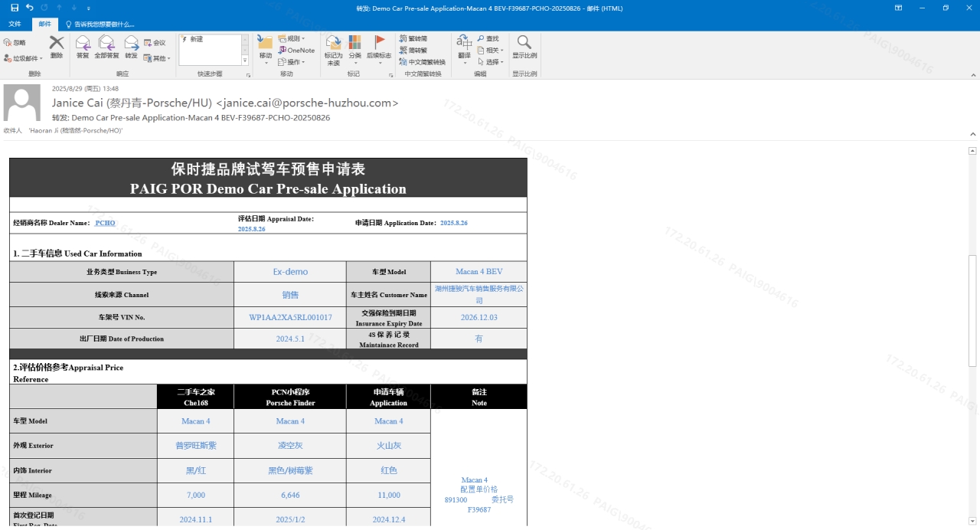This screenshot has width=980, height=530.
Task: Open the 后续标志 follow-up flag dropdown
Action: coord(379,50)
